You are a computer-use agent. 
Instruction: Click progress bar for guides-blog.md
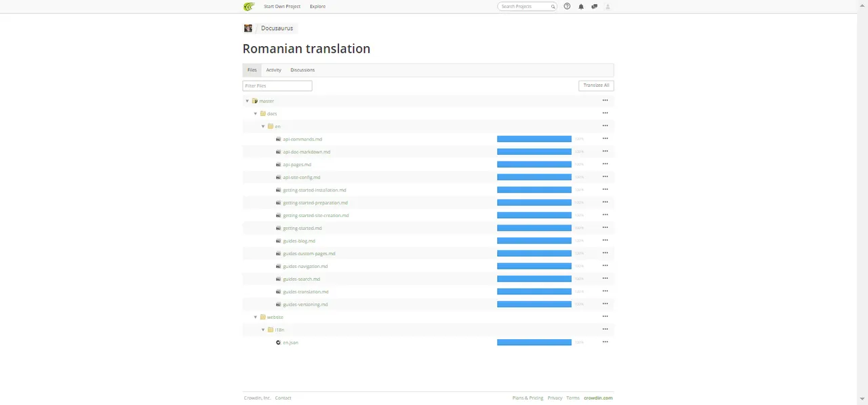click(534, 240)
